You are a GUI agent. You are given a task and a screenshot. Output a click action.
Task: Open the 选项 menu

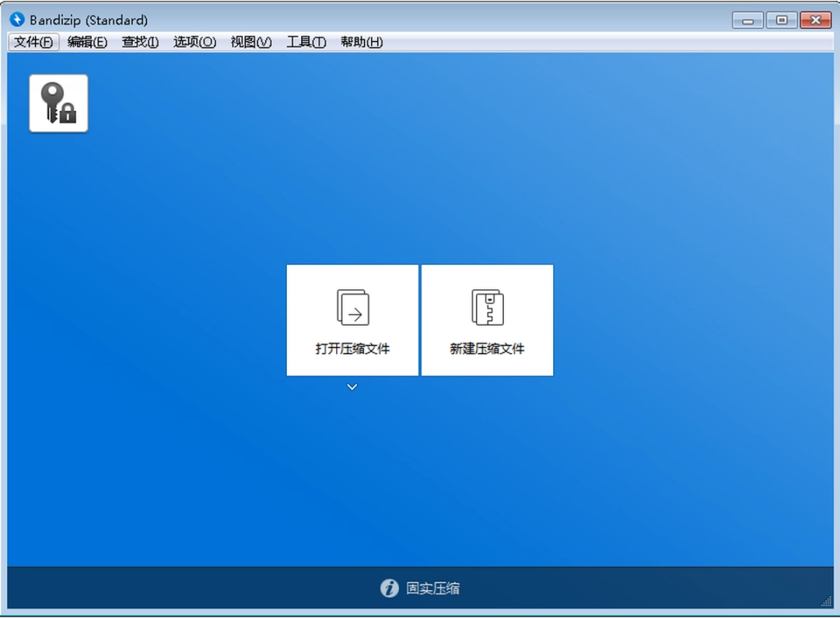coord(194,42)
